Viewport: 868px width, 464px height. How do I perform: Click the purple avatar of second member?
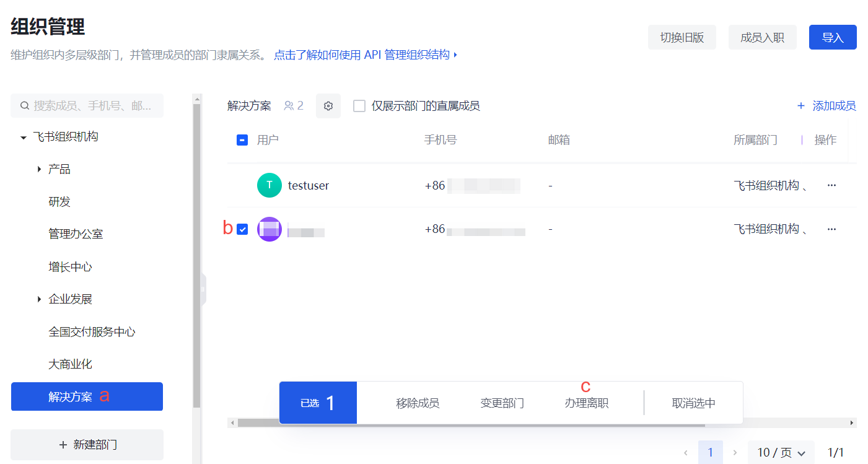[x=269, y=229]
